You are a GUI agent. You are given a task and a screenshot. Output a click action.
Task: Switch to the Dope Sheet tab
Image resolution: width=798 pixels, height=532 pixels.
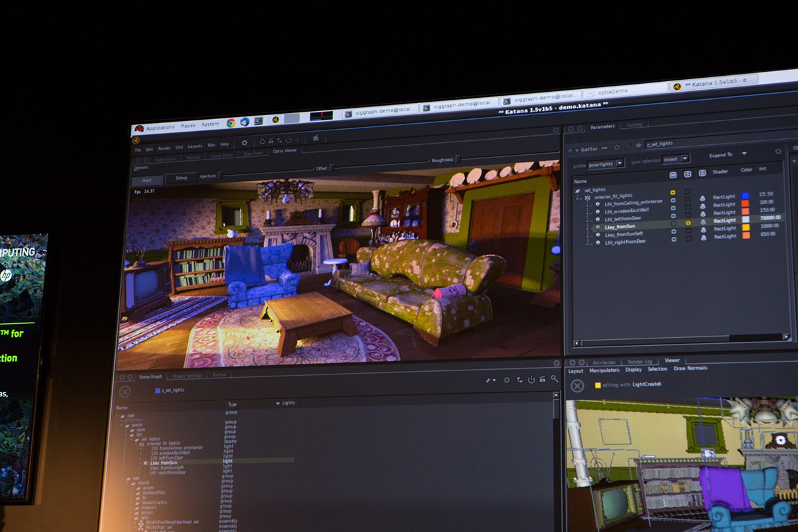point(252,153)
